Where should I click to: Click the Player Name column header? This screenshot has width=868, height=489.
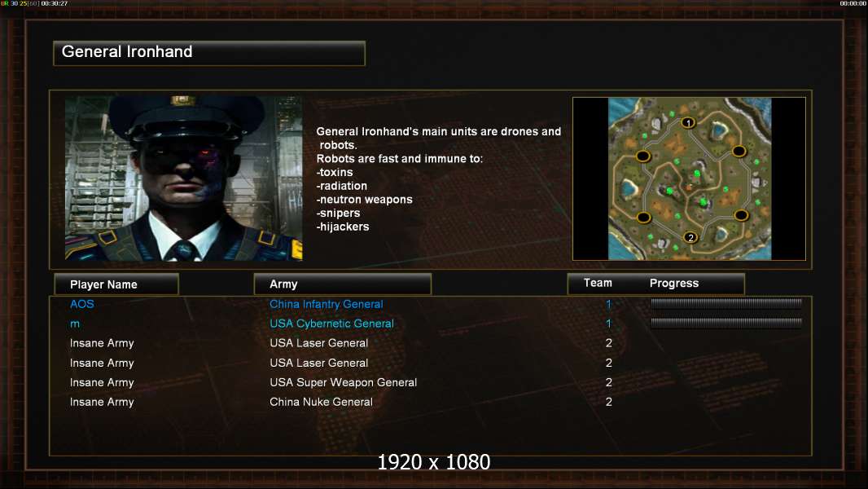point(116,284)
